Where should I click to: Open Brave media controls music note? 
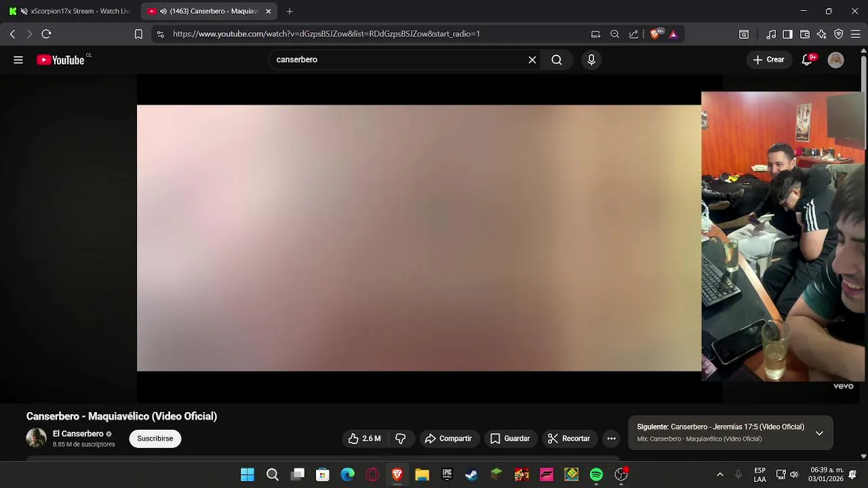(x=771, y=34)
